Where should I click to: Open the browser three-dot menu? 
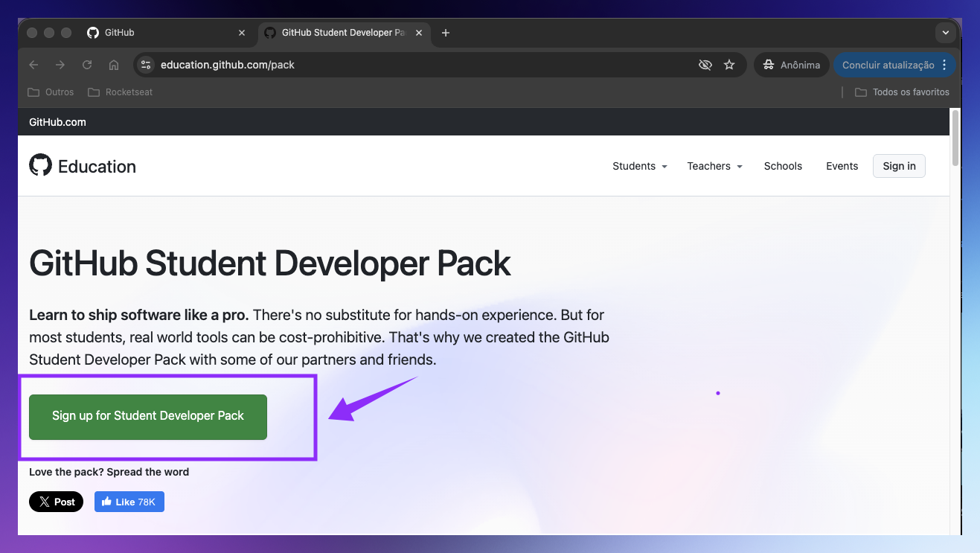pyautogui.click(x=945, y=65)
